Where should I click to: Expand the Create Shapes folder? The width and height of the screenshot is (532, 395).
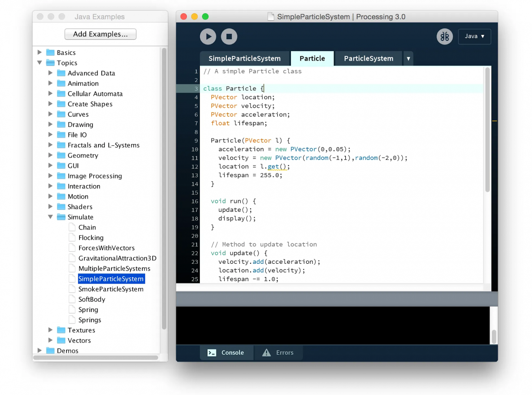(50, 103)
